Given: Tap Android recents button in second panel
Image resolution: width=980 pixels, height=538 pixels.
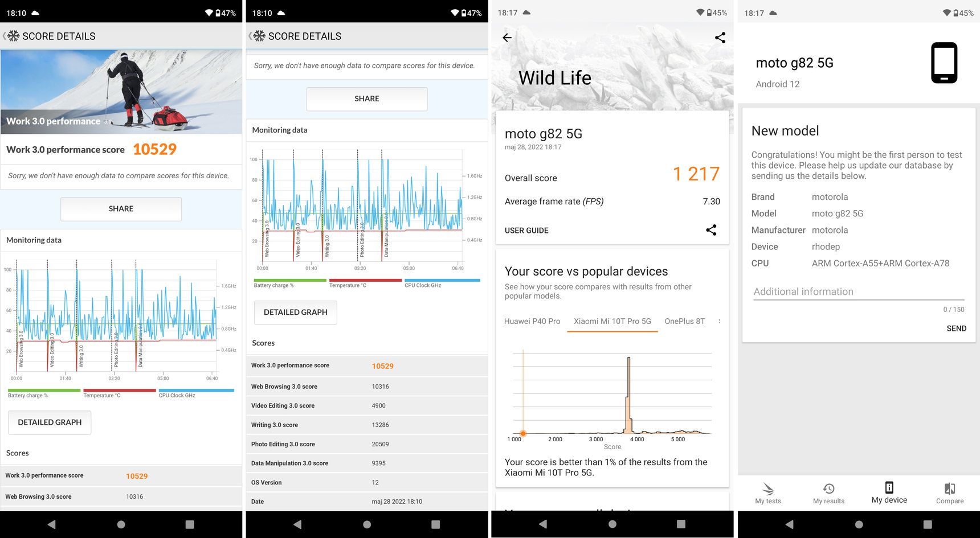Looking at the screenshot, I should click(436, 524).
